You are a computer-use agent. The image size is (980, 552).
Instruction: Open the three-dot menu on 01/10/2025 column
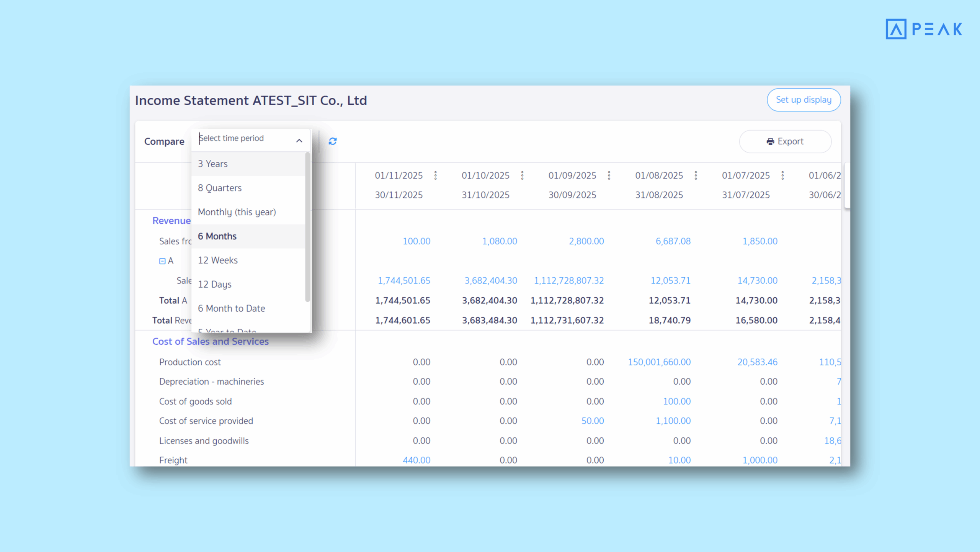tap(522, 175)
